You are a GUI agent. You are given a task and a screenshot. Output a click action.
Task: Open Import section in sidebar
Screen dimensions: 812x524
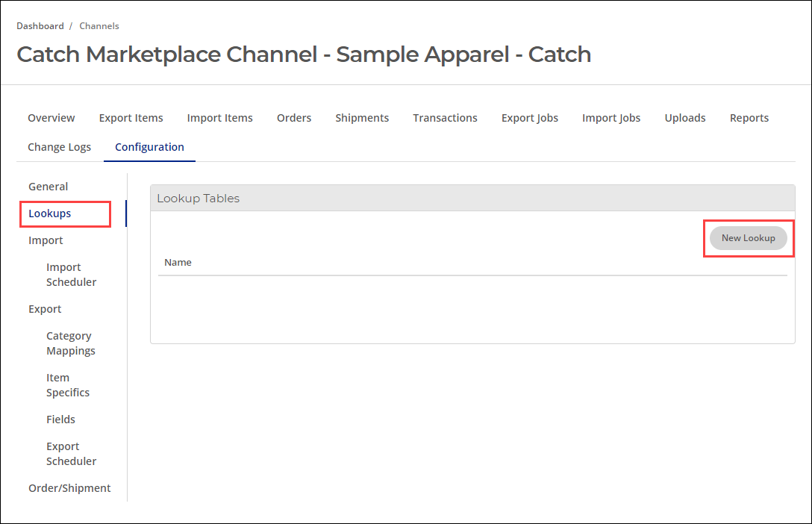(46, 240)
